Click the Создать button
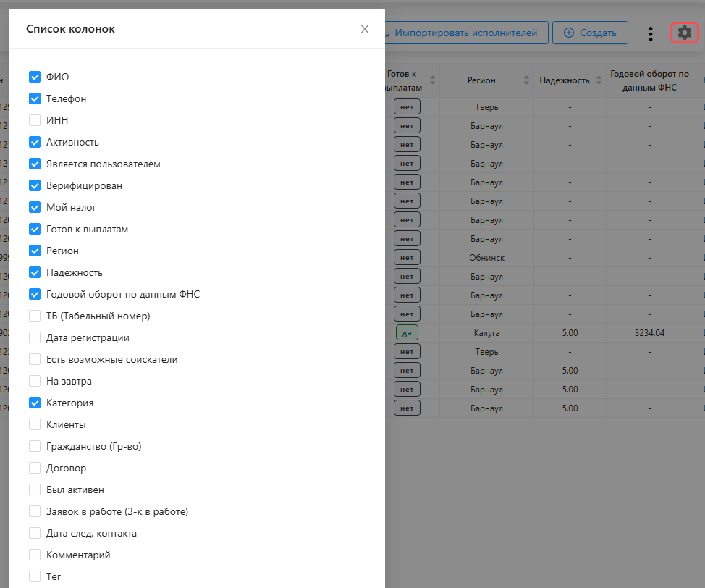Screen dimensions: 705x588 click(590, 33)
